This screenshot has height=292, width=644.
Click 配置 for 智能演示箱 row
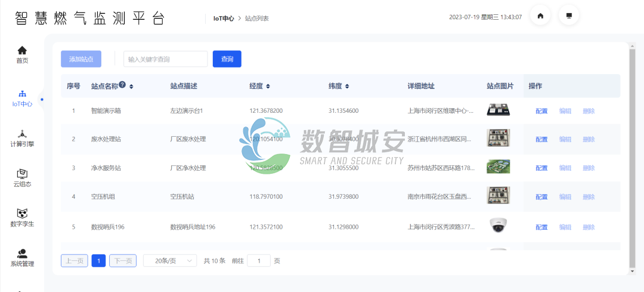[x=541, y=111]
